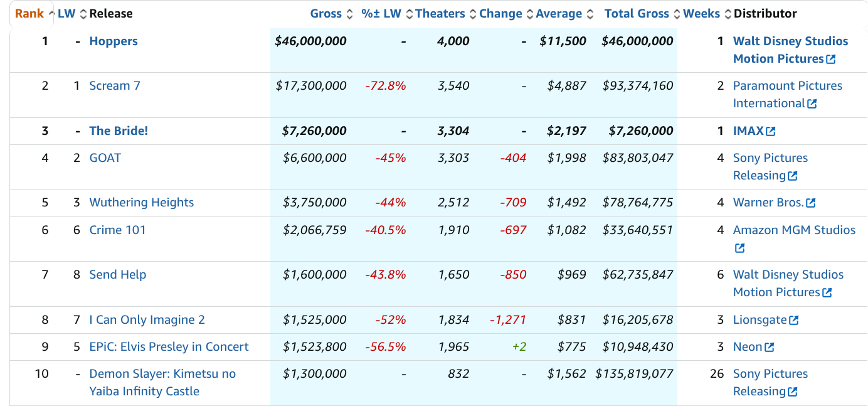Image resolution: width=868 pixels, height=406 pixels.
Task: Sort table by Rank column
Action: tap(29, 14)
